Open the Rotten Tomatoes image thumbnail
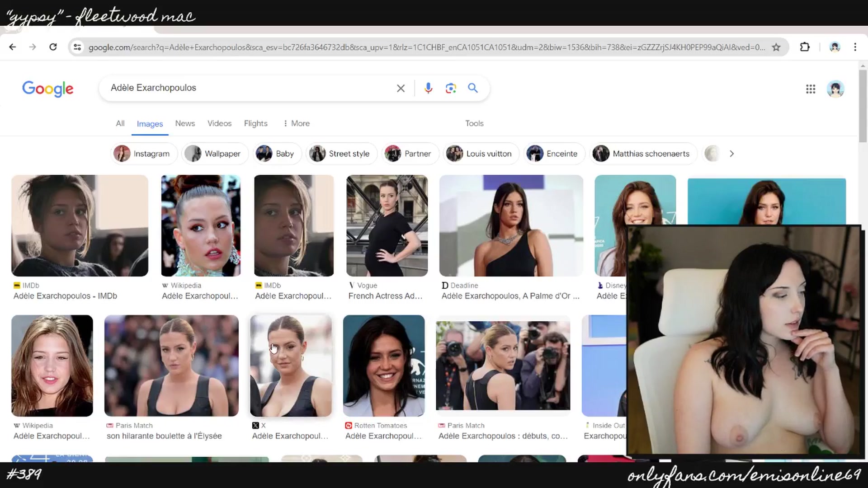The image size is (868, 488). click(384, 366)
